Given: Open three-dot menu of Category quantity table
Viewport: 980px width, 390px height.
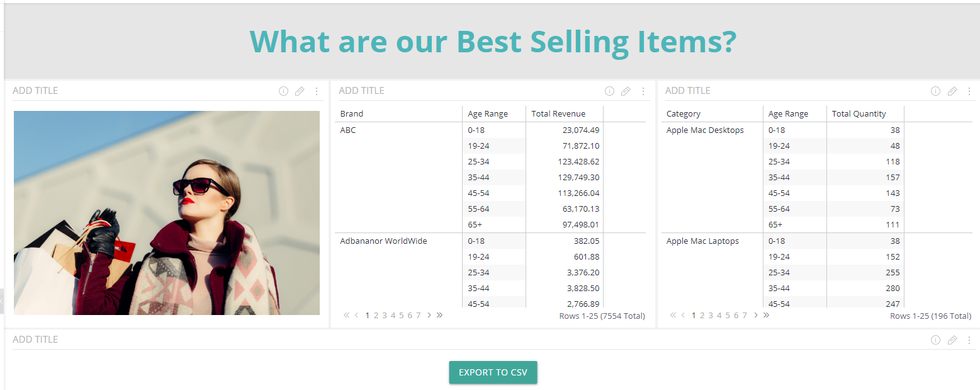Looking at the screenshot, I should coord(969,91).
